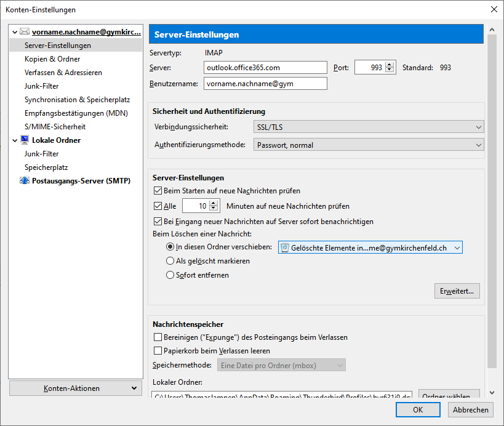Open the Verbindungssicherheit SSL/TLS dropdown

(x=369, y=127)
